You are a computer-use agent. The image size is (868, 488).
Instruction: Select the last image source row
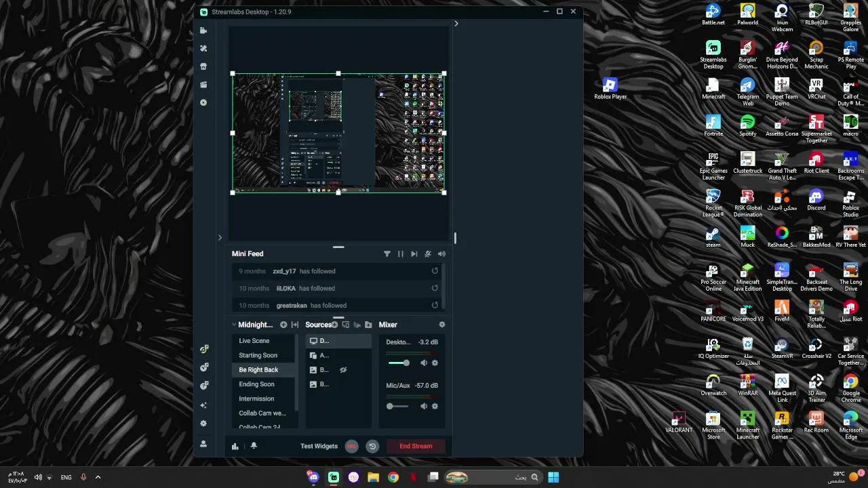click(338, 384)
